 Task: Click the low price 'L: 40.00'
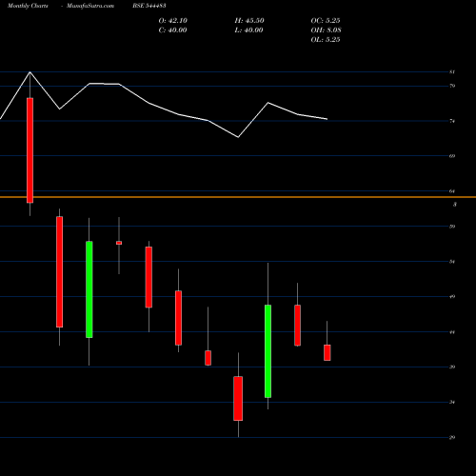(x=248, y=30)
